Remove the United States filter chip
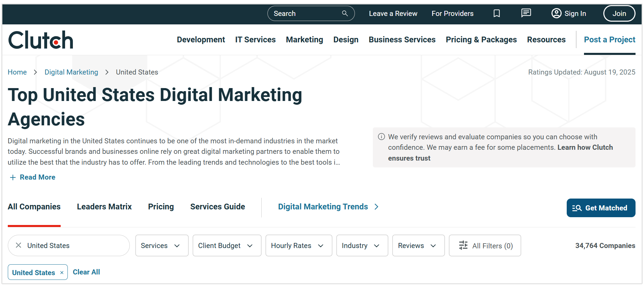The height and width of the screenshot is (288, 644). (x=62, y=273)
